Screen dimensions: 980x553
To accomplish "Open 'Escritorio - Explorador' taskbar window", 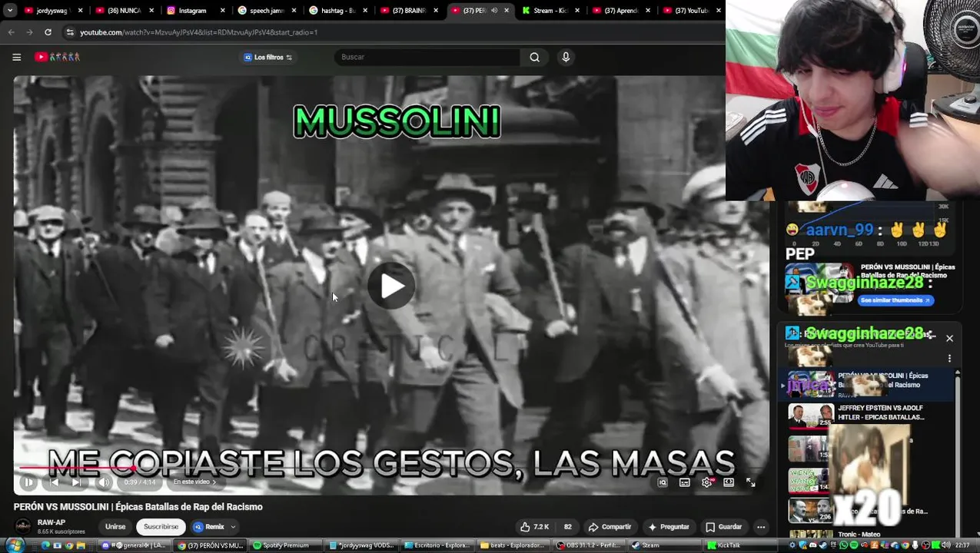I will 436,545.
